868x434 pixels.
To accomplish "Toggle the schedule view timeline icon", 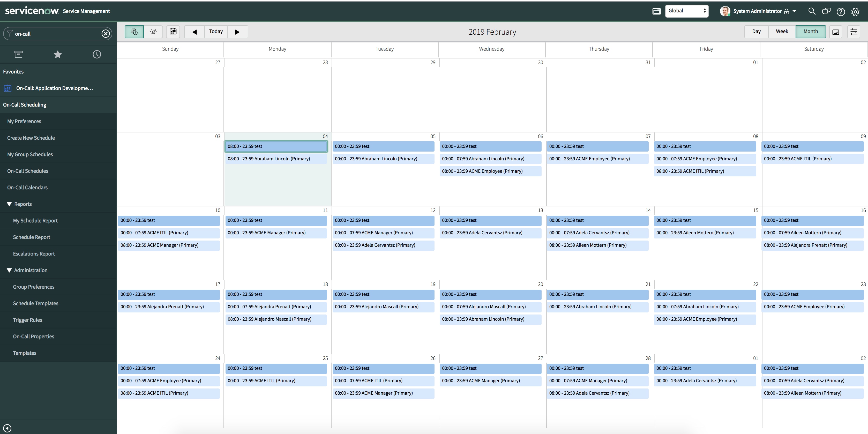I will click(134, 32).
